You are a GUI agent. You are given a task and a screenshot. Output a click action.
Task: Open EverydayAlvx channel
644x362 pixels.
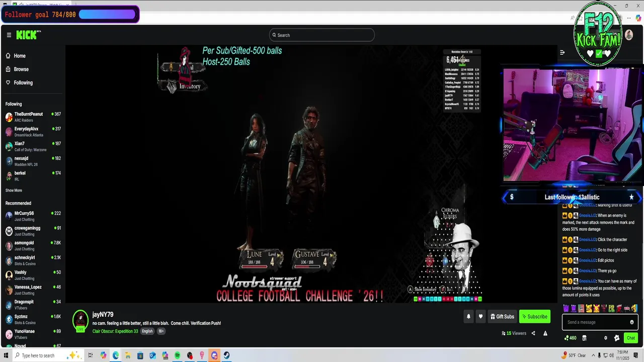tap(33, 131)
